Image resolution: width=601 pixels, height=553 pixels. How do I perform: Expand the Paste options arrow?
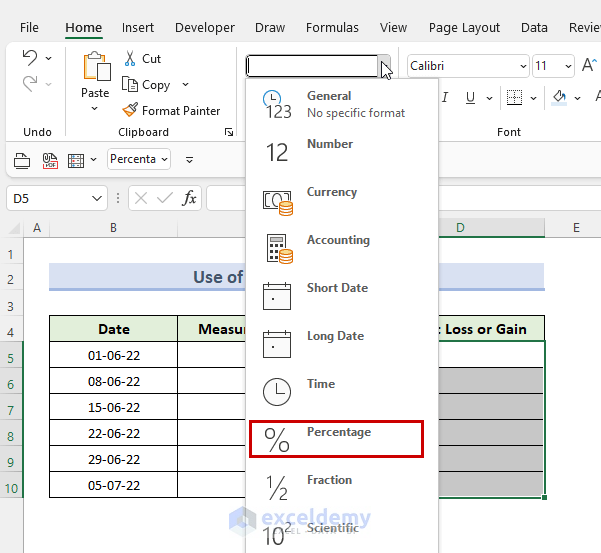click(95, 109)
